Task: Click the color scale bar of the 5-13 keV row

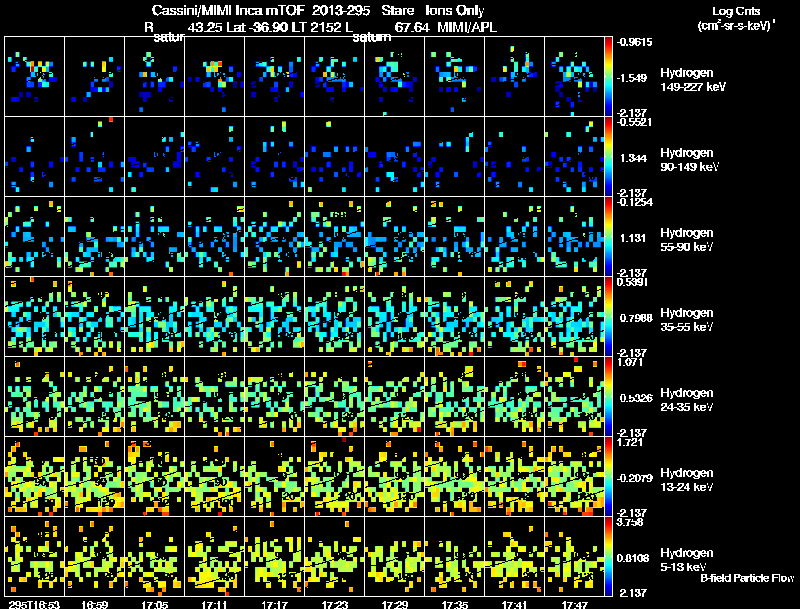Action: (608, 557)
